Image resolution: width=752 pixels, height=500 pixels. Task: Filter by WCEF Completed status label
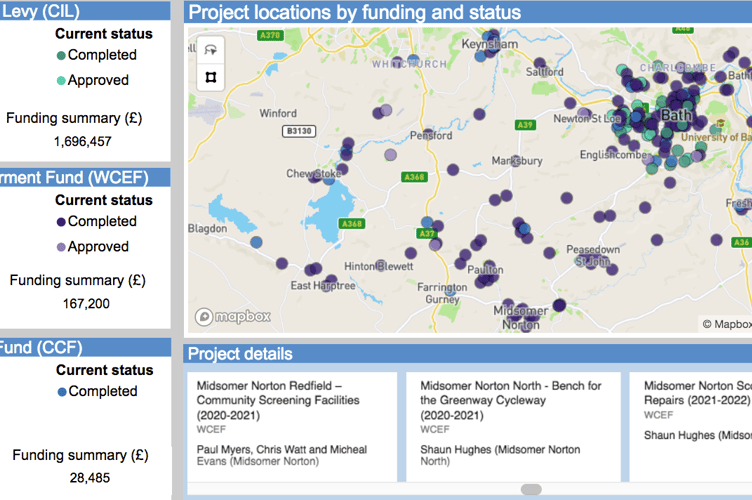coord(102,221)
